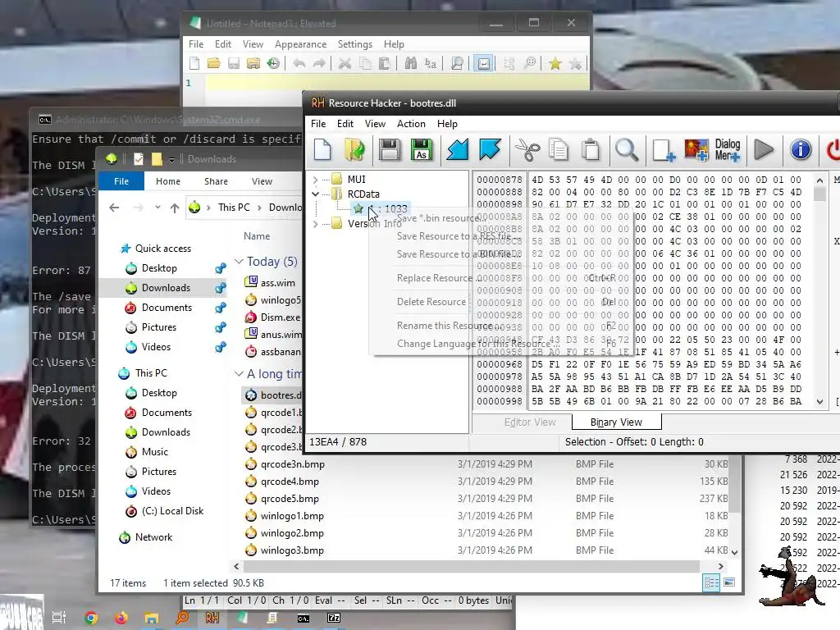Click the Resource Hacker taskbar icon
The height and width of the screenshot is (630, 840).
(212, 618)
